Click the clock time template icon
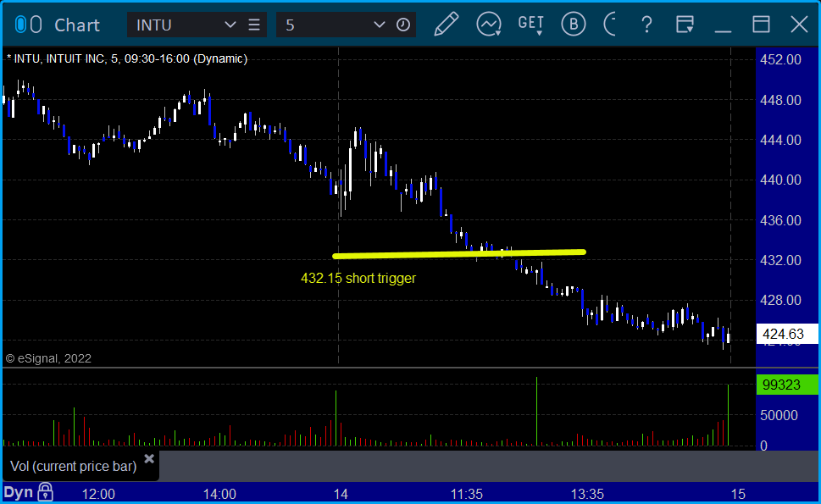Viewport: 821px width, 504px height. tap(403, 25)
